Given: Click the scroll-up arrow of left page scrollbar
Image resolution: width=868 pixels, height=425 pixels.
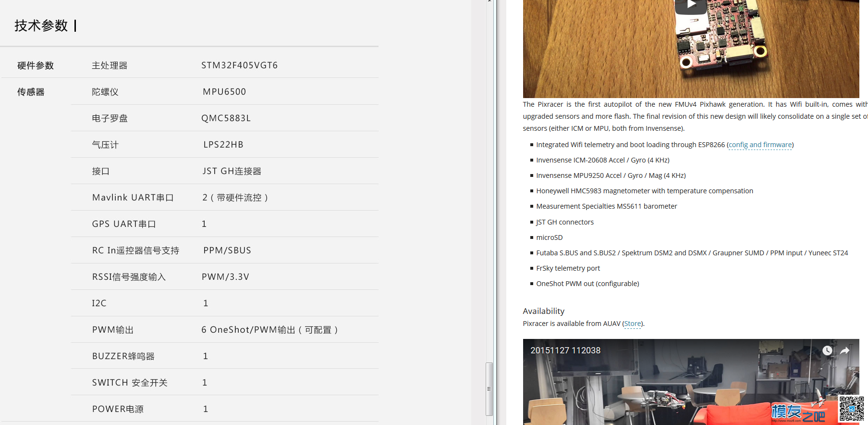Looking at the screenshot, I should click(x=489, y=1).
